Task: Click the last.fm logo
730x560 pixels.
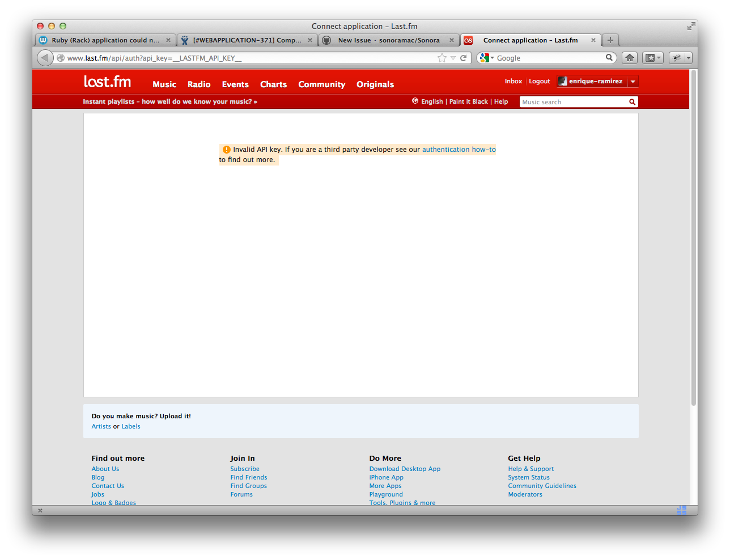Action: [107, 82]
